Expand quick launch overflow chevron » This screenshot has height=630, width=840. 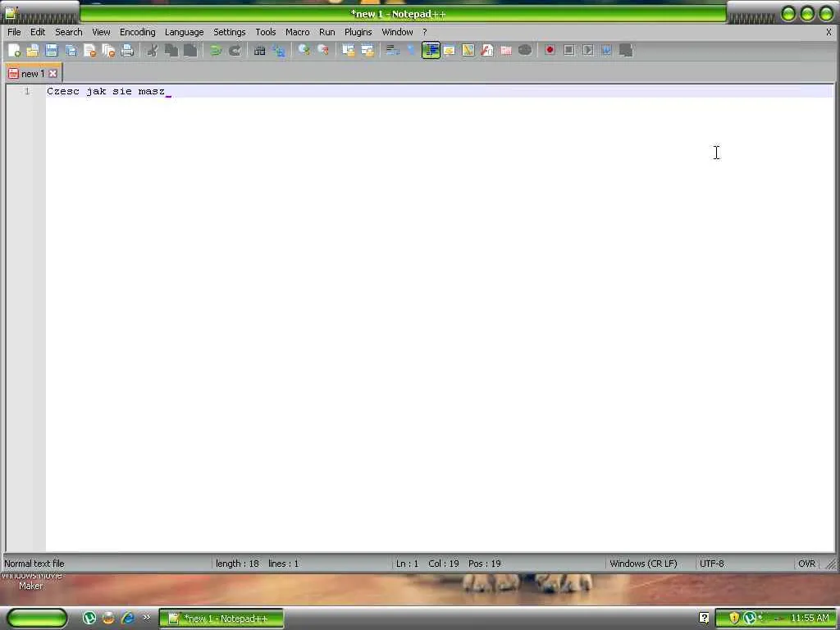[x=146, y=619]
